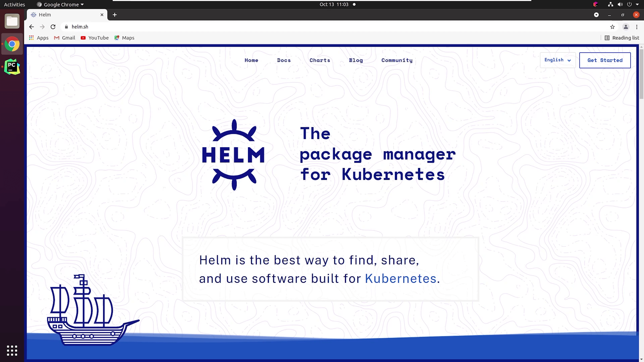Bookmark this page with the star icon
644x362 pixels.
tap(612, 27)
